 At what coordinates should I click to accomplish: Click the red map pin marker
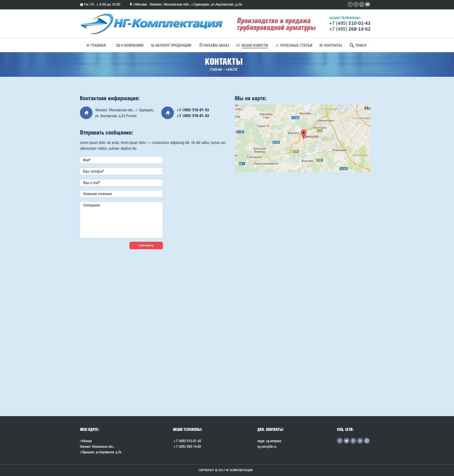click(x=303, y=134)
